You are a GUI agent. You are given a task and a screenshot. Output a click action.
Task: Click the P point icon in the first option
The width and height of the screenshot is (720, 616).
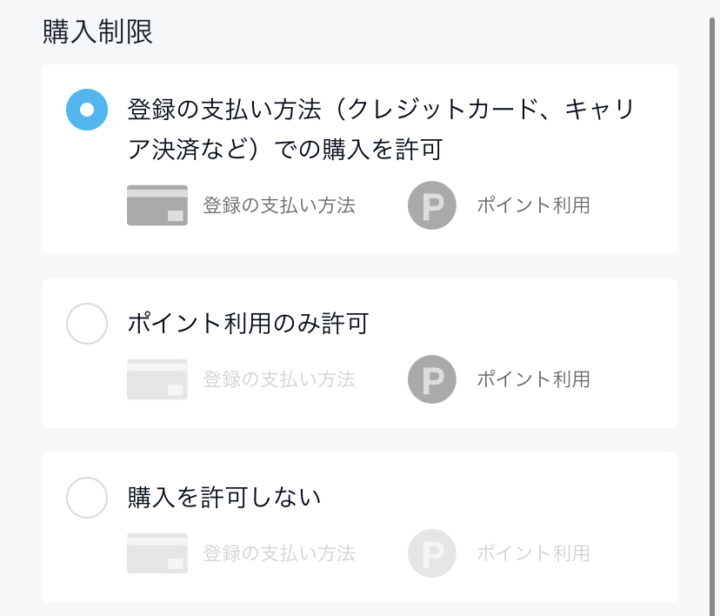click(x=432, y=205)
